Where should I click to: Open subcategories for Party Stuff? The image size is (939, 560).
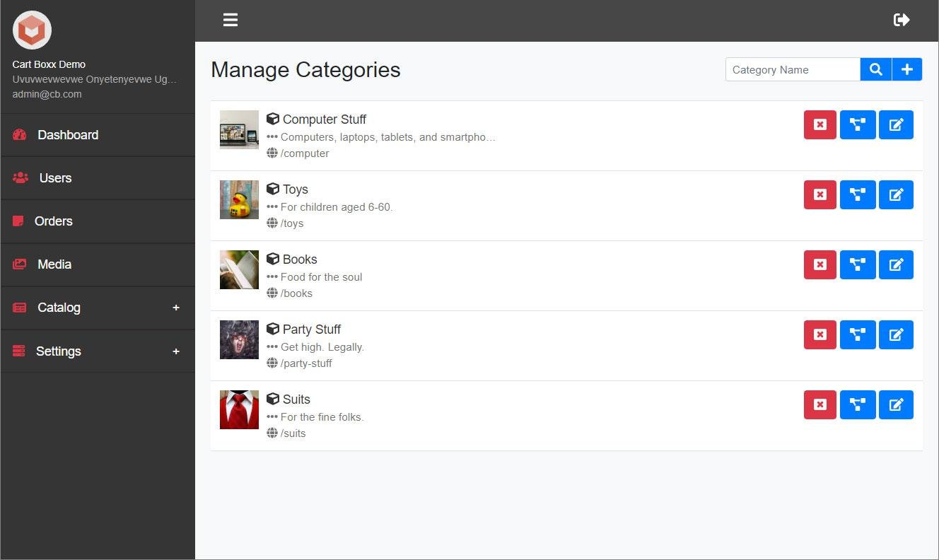858,334
